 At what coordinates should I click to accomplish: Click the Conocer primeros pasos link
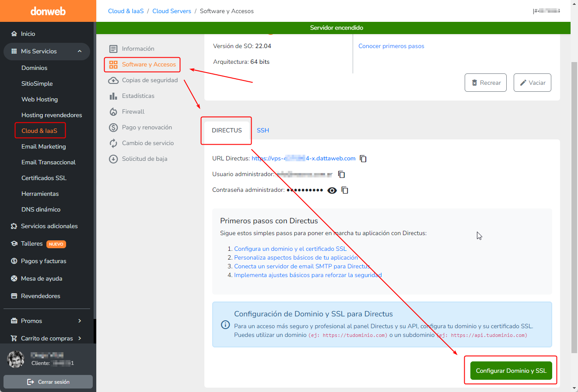tap(391, 46)
